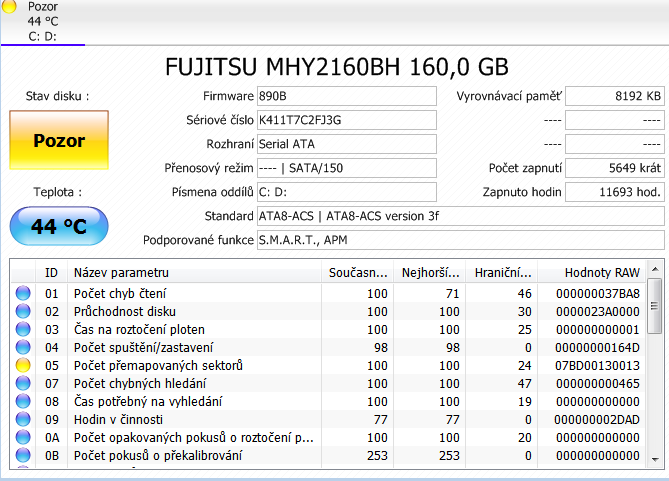
Task: Click blue status icon for attribute 0B
Action: pyautogui.click(x=23, y=455)
